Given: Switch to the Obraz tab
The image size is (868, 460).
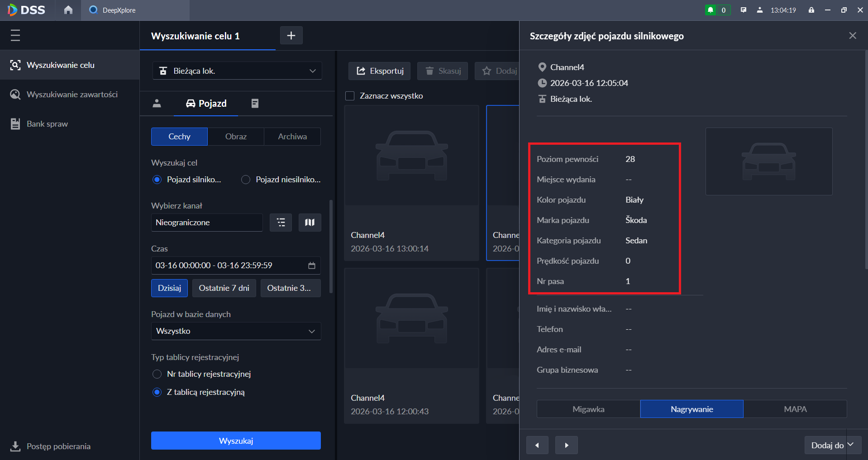Looking at the screenshot, I should 236,137.
